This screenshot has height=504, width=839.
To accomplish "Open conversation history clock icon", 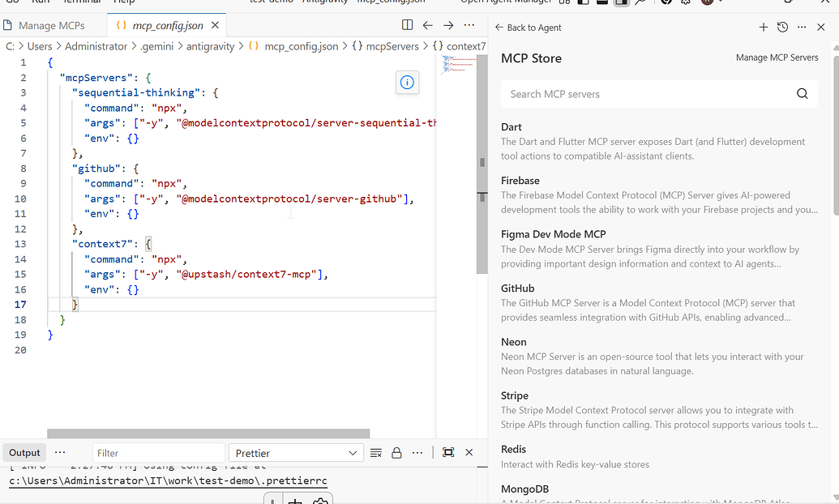I will pos(782,28).
